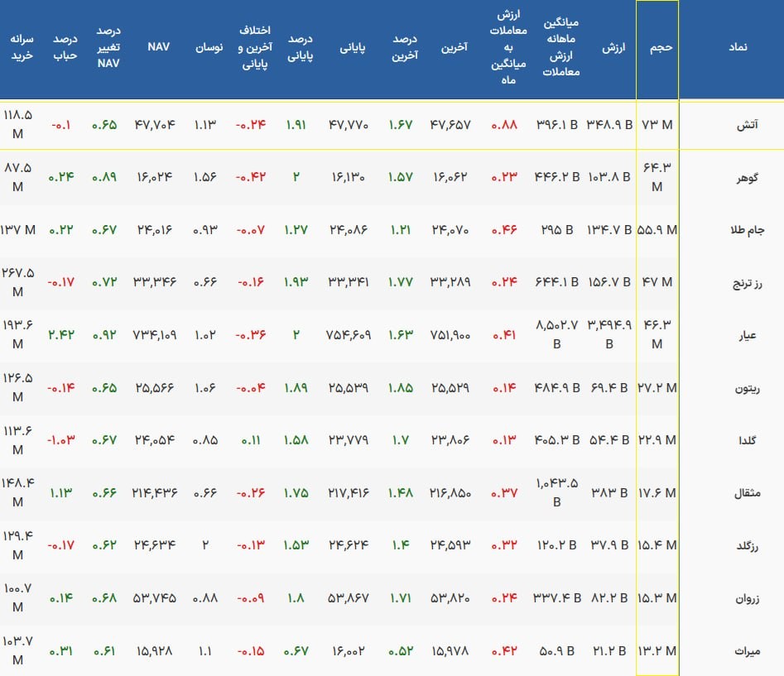The width and height of the screenshot is (784, 676).
Task: Sort by ارزش معاملات به میانگین ماه header
Action: tap(508, 47)
